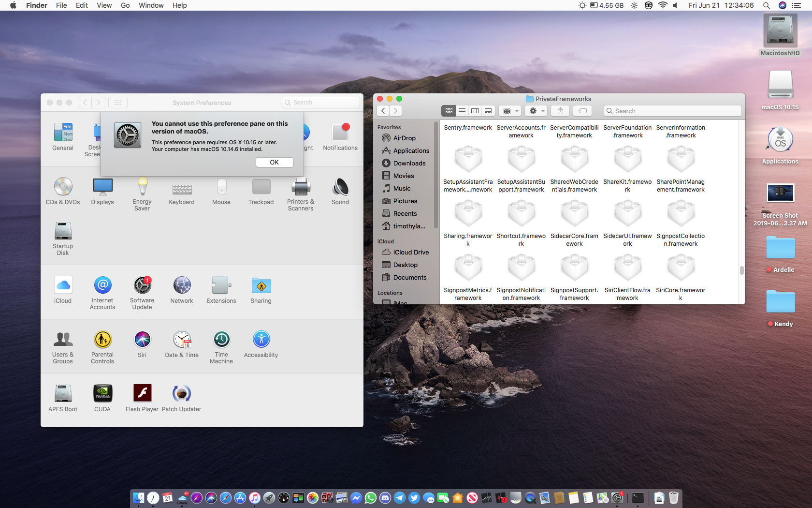This screenshot has height=508, width=812.
Task: Open the CDs & DVDs pane
Action: click(63, 191)
